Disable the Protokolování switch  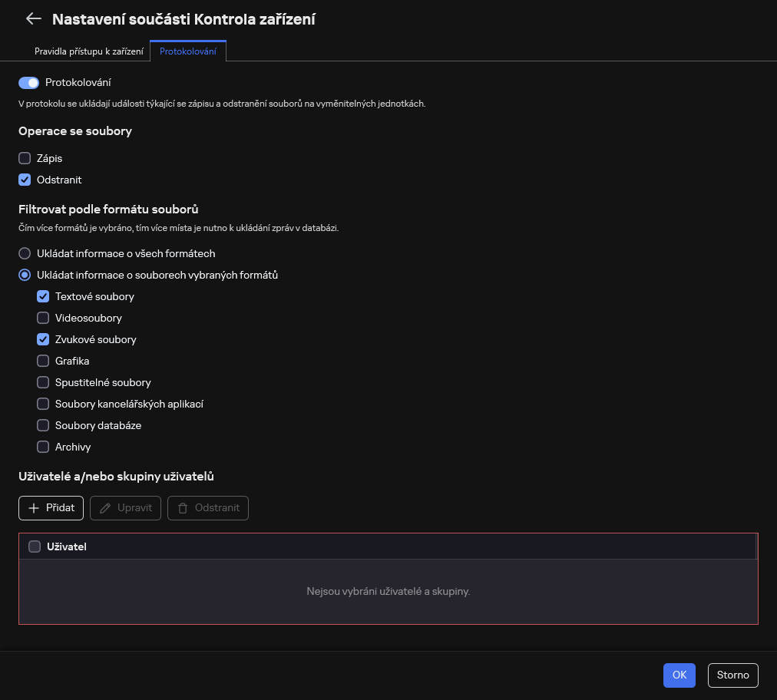[28, 82]
